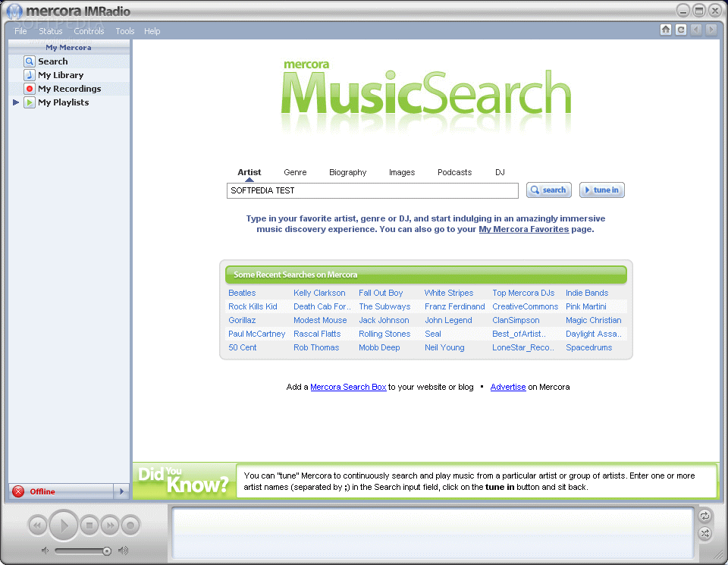Click the Modest Mouse recent search
Image resolution: width=728 pixels, height=565 pixels.
[320, 320]
